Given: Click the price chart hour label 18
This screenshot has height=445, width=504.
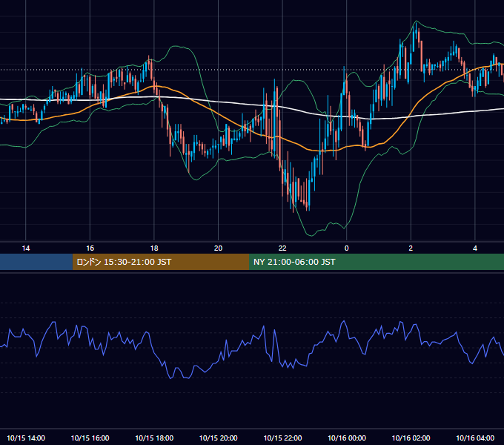Looking at the screenshot, I should pyautogui.click(x=154, y=248).
